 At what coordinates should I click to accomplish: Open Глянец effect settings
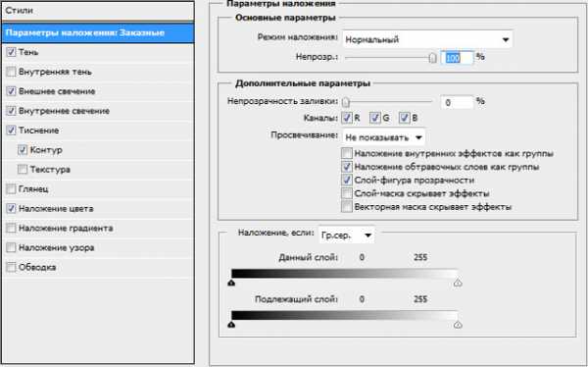tap(33, 189)
